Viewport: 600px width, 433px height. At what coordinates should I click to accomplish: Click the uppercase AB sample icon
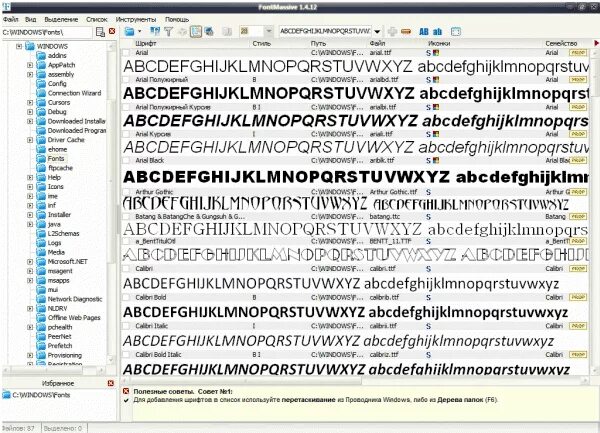click(x=424, y=32)
